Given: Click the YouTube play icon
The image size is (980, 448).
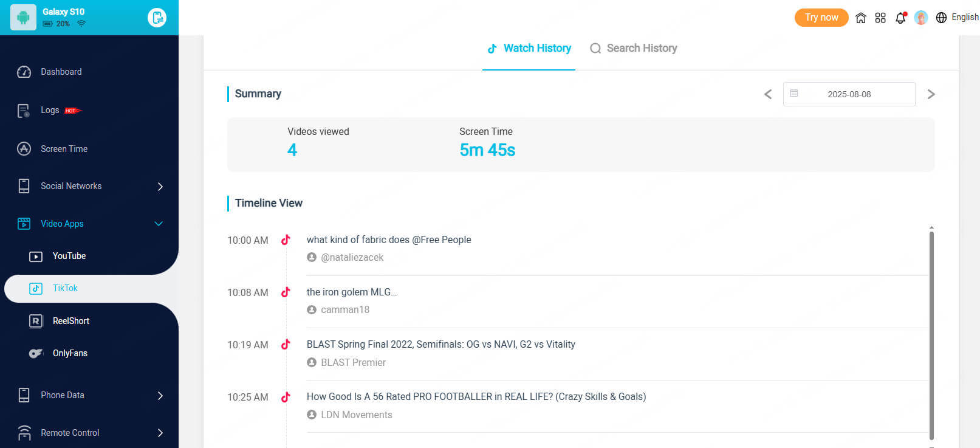Looking at the screenshot, I should 36,257.
